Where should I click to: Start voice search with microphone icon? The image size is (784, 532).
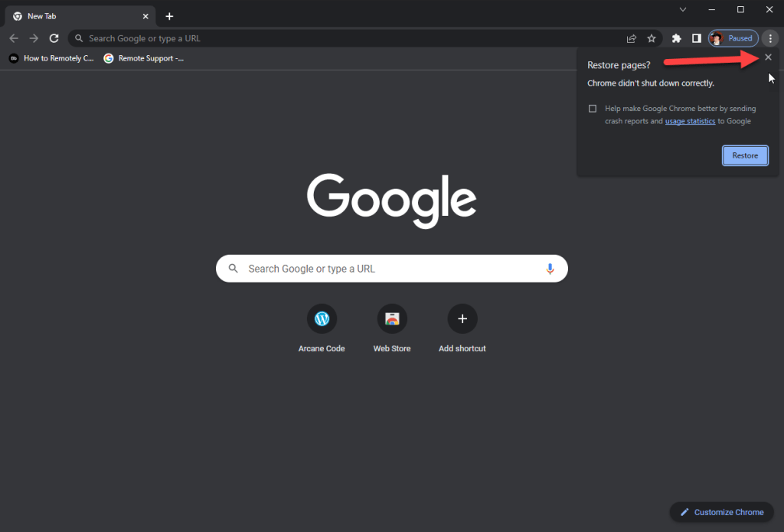tap(550, 269)
